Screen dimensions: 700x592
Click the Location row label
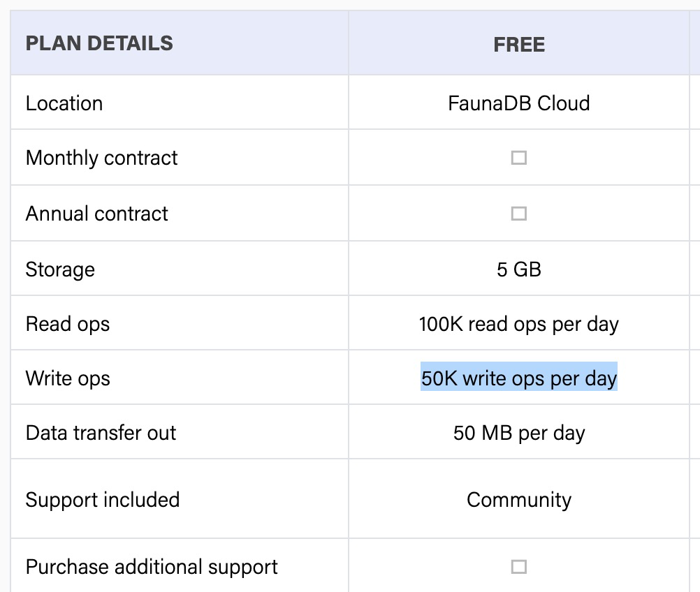pyautogui.click(x=64, y=103)
